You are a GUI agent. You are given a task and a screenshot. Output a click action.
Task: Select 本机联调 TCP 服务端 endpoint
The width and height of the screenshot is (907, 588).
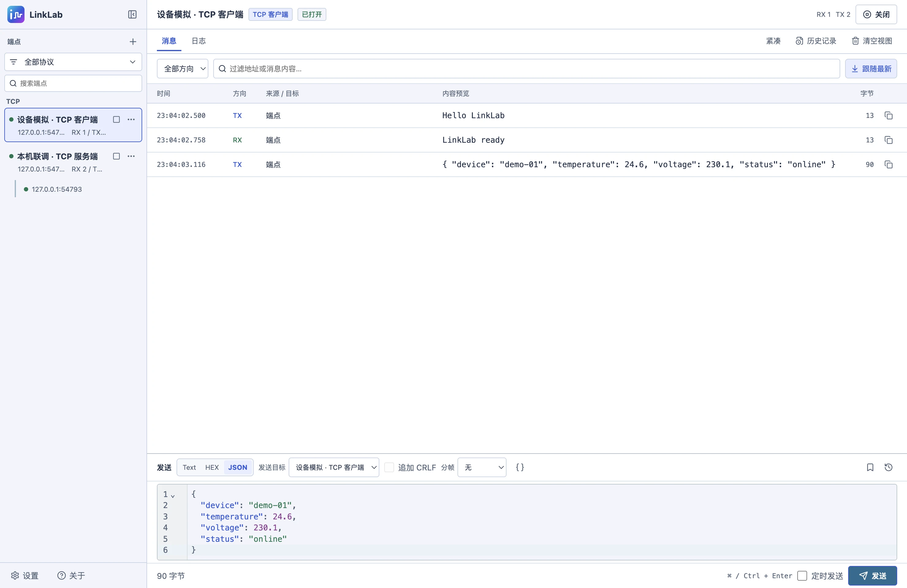73,162
